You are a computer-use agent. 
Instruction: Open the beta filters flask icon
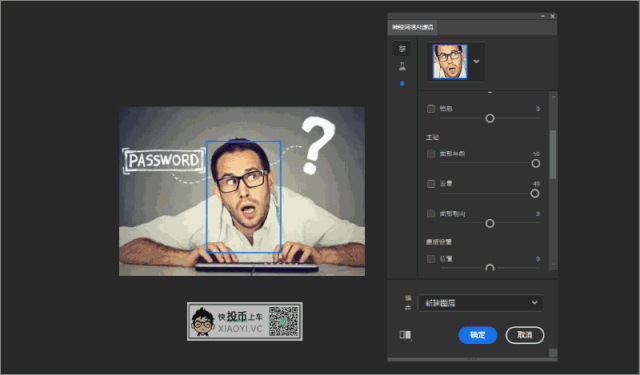402,67
